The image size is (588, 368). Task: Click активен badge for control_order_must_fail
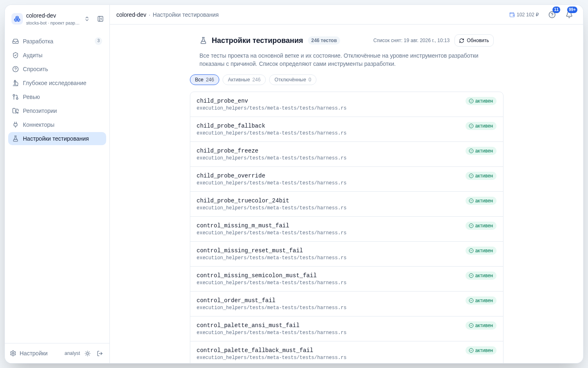pos(481,301)
